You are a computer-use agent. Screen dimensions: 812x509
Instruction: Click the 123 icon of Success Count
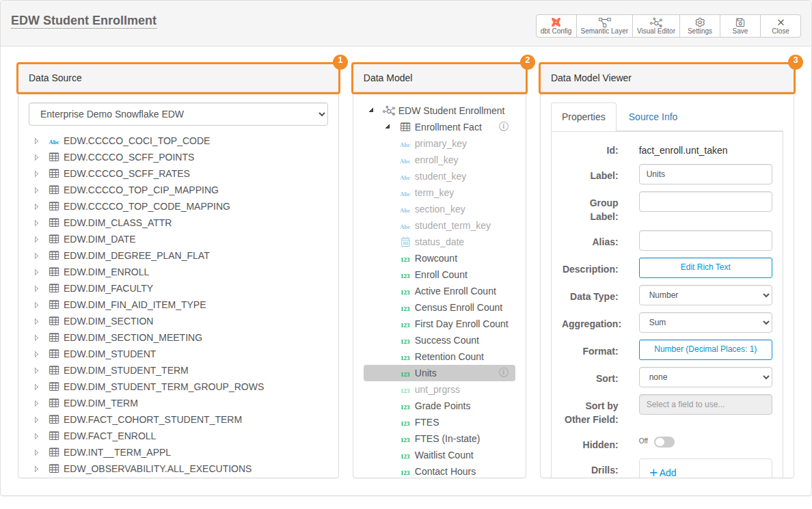(405, 341)
